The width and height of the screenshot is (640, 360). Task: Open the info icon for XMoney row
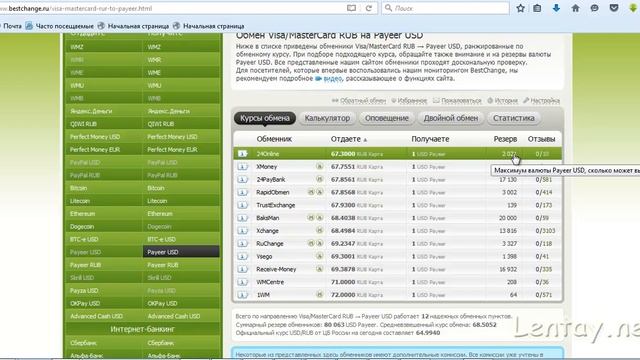pyautogui.click(x=242, y=167)
